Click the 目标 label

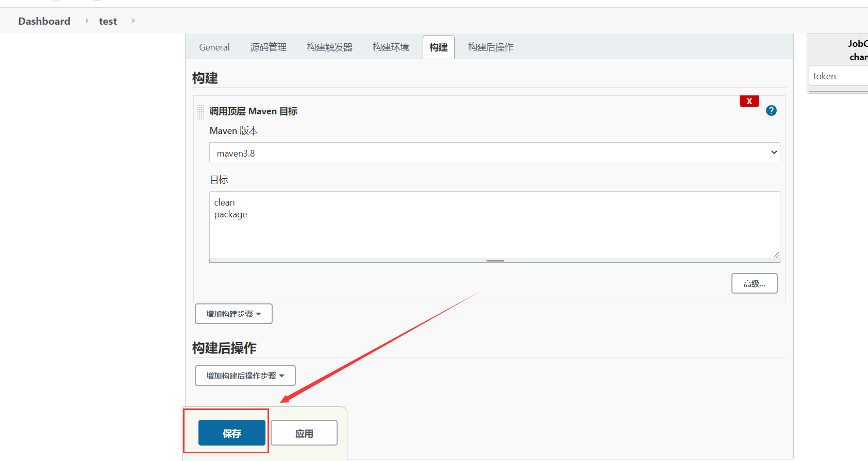219,180
